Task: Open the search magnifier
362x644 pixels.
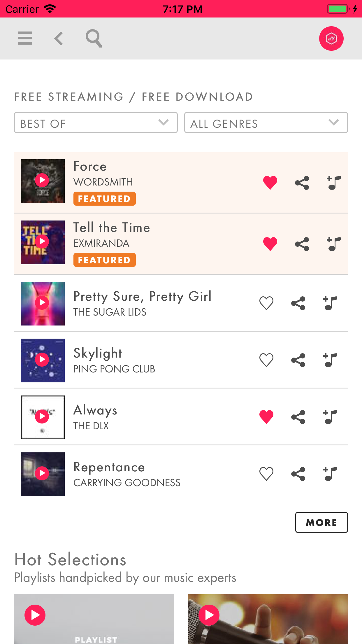Action: click(x=94, y=38)
